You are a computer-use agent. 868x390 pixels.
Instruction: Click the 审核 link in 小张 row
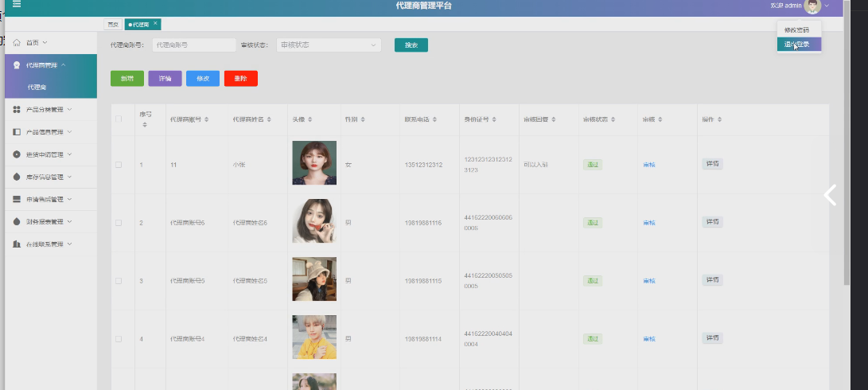tap(649, 165)
